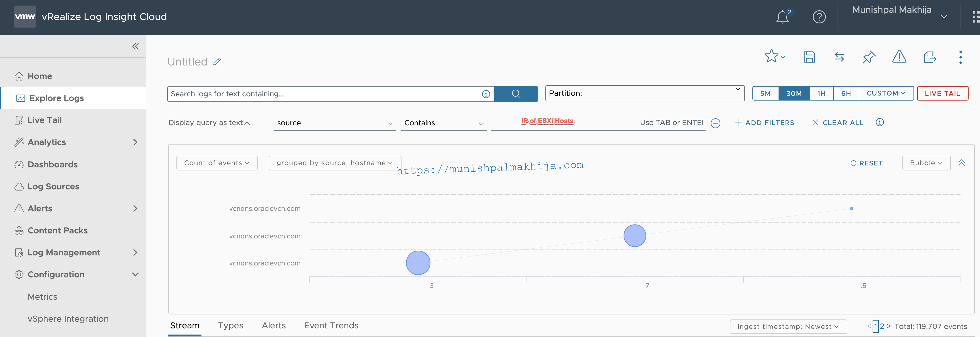980x337 pixels.
Task: Save the query with disk icon
Action: point(809,57)
